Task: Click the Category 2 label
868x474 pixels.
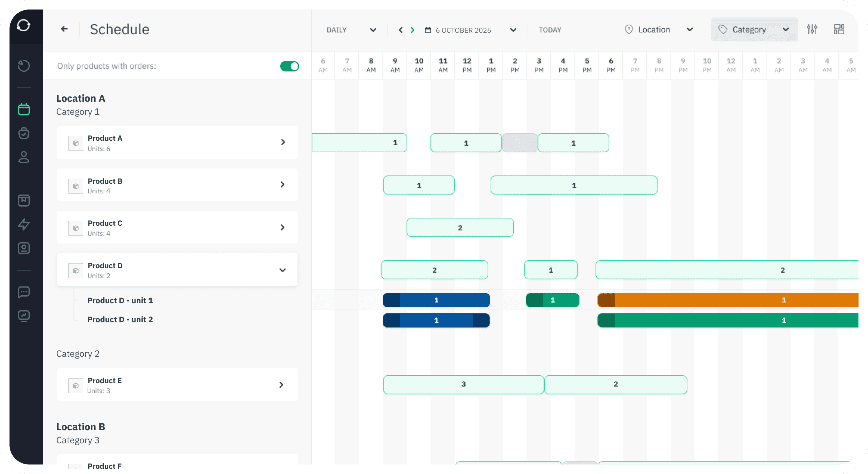Action: pos(78,354)
